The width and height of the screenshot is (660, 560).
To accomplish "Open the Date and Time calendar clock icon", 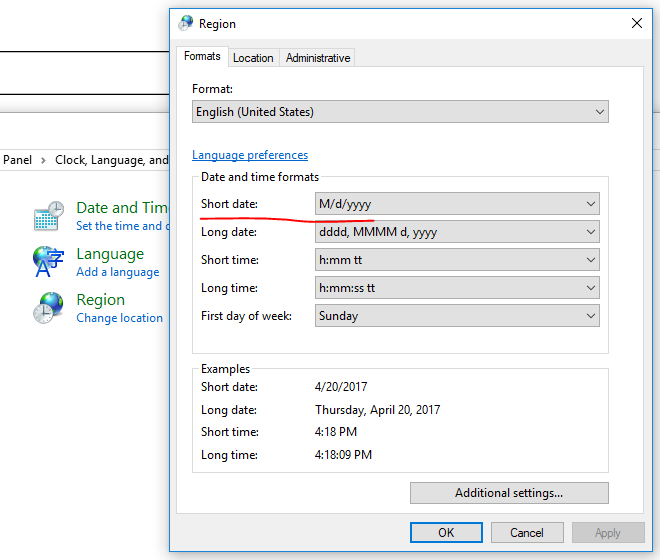I will [49, 216].
